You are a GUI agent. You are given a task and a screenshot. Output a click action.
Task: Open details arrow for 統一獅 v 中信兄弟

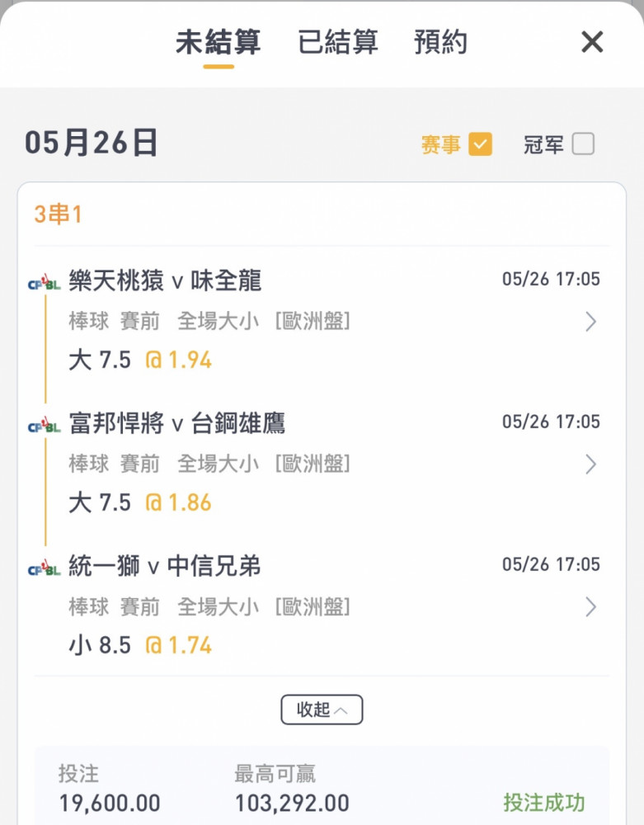tap(591, 606)
